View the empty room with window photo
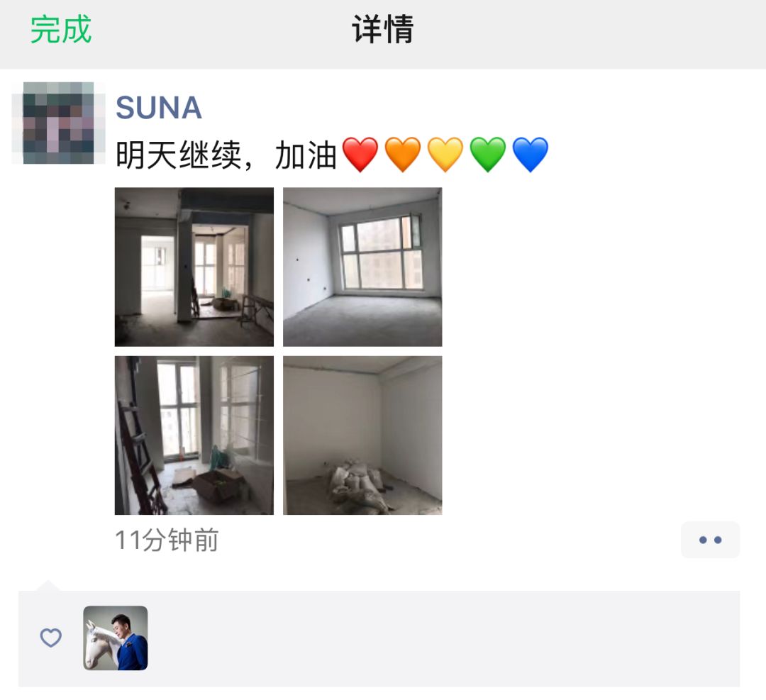The height and width of the screenshot is (700, 766). (x=362, y=267)
